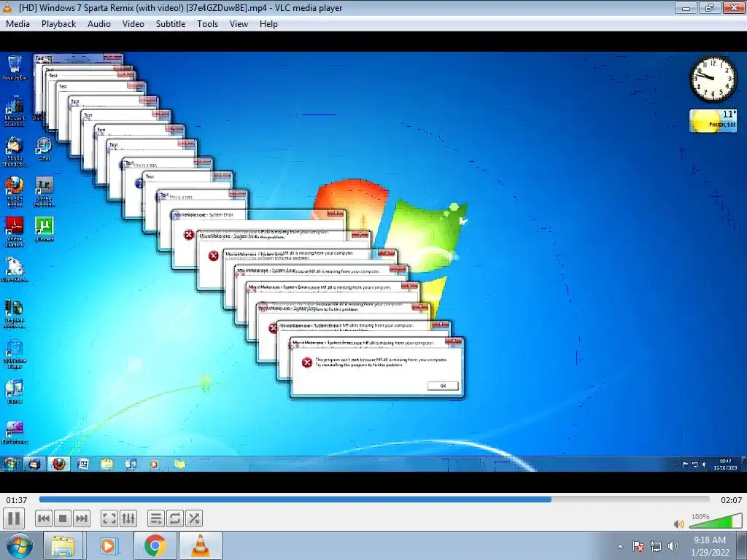Screen dimensions: 747x560
Task: Click the Thunderbird desktop icon in video
Action: point(15,152)
